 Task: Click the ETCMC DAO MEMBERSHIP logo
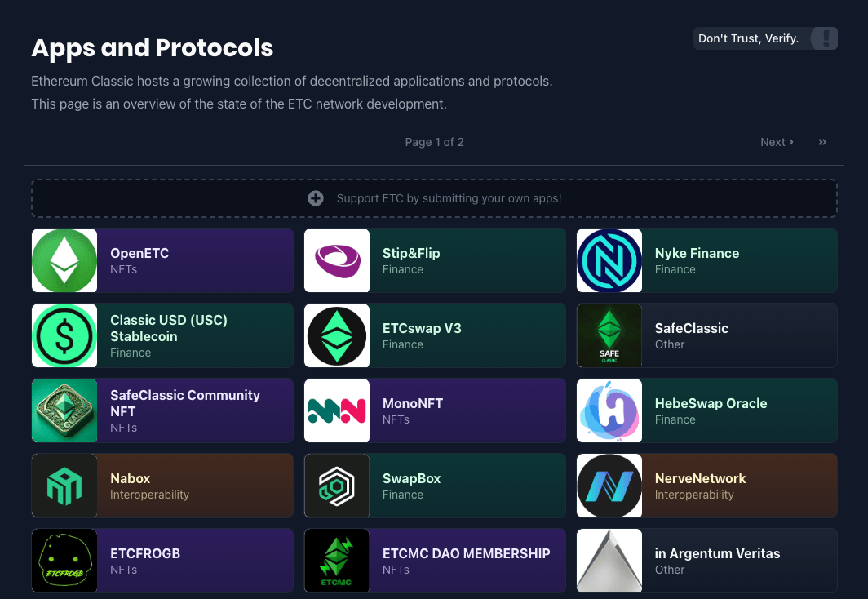tap(337, 561)
